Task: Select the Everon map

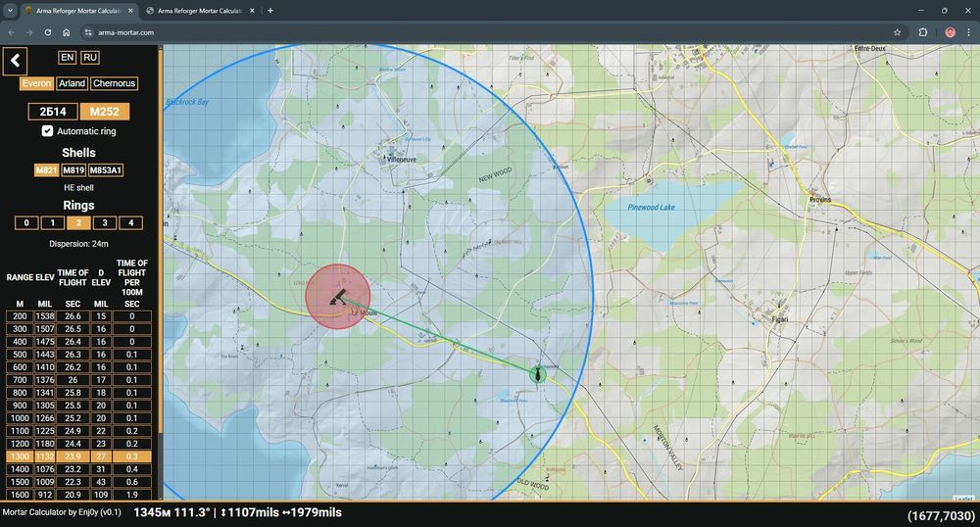Action: point(36,83)
